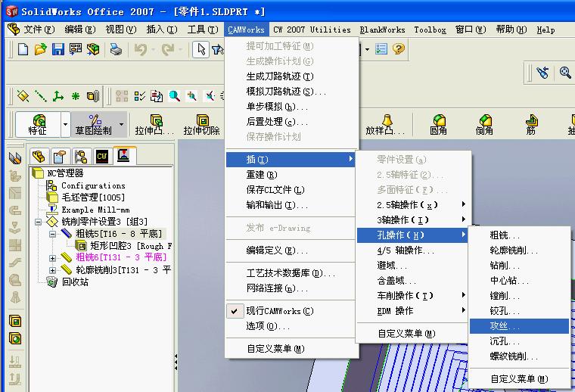Choose 保存CL文件 menu item
This screenshot has width=575, height=392.
click(291, 190)
